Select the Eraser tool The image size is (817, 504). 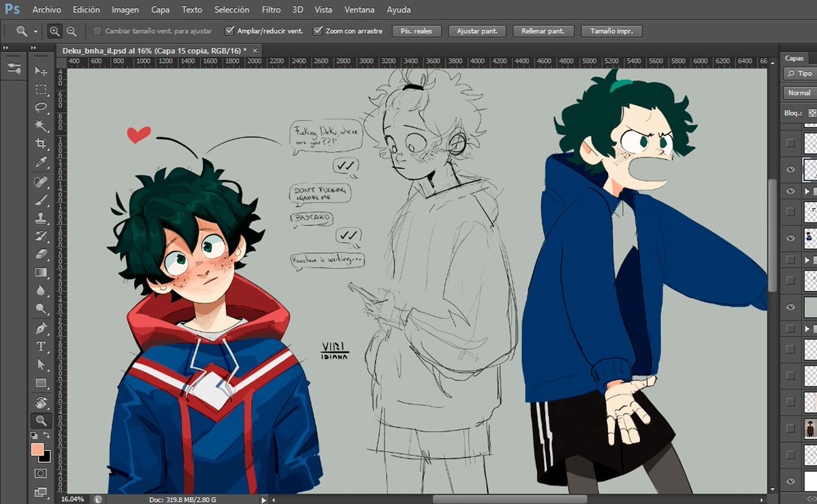click(x=41, y=254)
